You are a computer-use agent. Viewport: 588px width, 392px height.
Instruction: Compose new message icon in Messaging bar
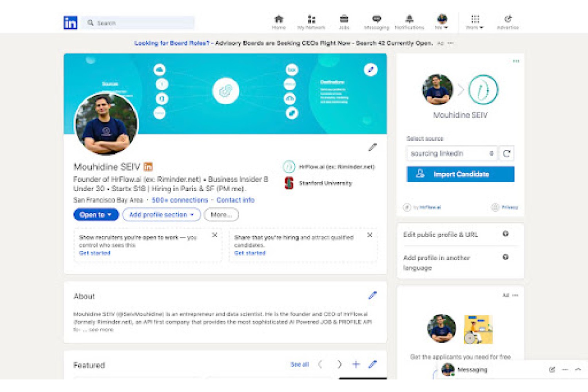(552, 370)
